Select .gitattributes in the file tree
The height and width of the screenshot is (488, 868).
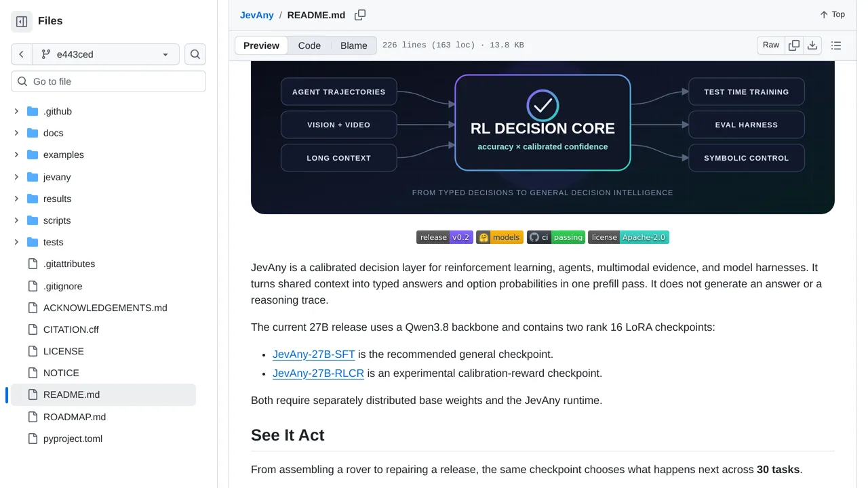[x=102, y=264]
